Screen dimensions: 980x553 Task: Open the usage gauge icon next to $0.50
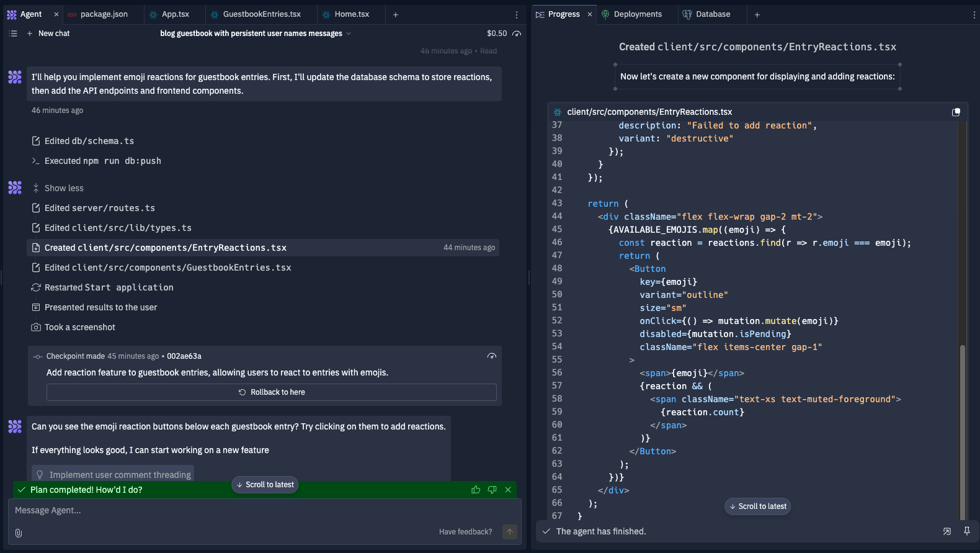point(517,34)
